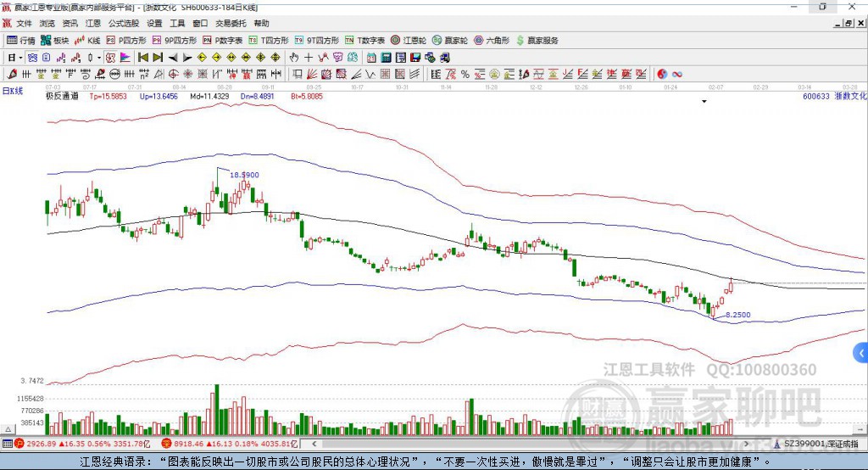Open 9P四方形 tool
The width and height of the screenshot is (868, 470).
pos(175,41)
